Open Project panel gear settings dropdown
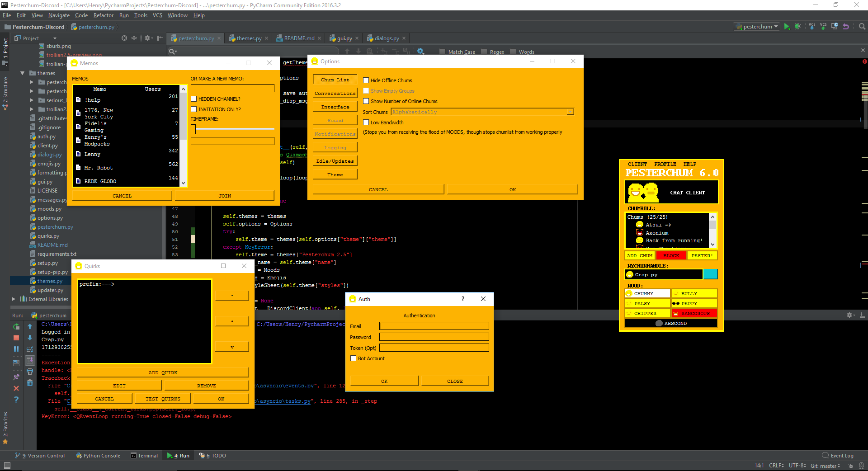 (x=149, y=38)
